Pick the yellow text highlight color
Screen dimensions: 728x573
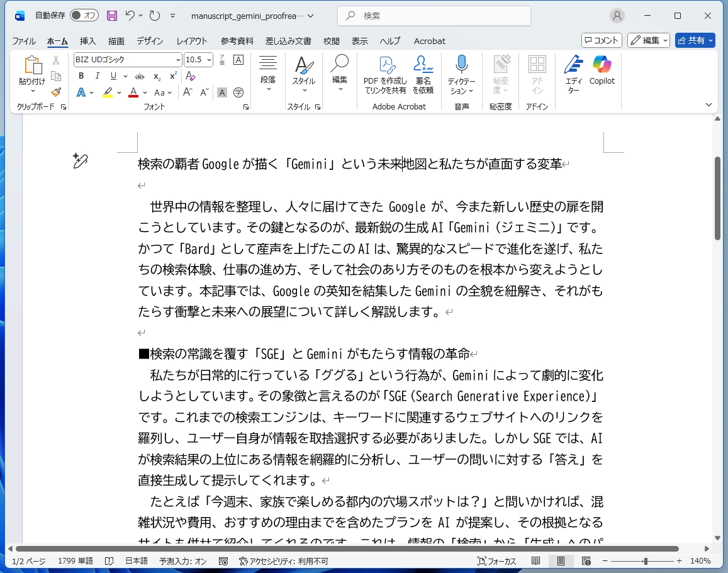point(108,92)
